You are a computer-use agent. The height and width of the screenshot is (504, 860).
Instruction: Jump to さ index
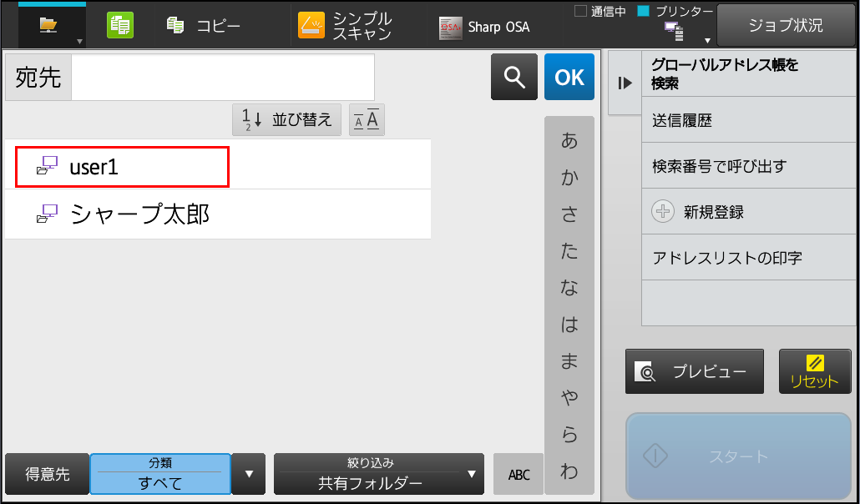(x=569, y=214)
